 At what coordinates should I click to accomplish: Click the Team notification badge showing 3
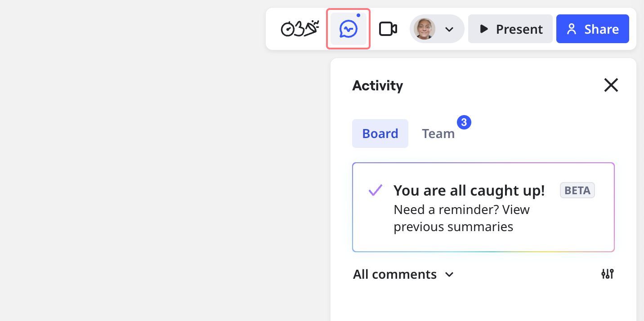pos(464,122)
